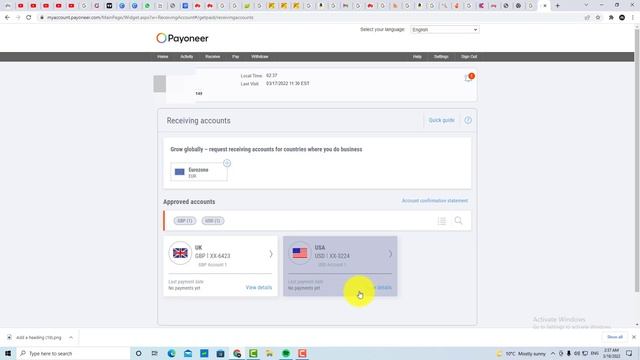
Task: Click the Windows search box
Action: coord(73,353)
